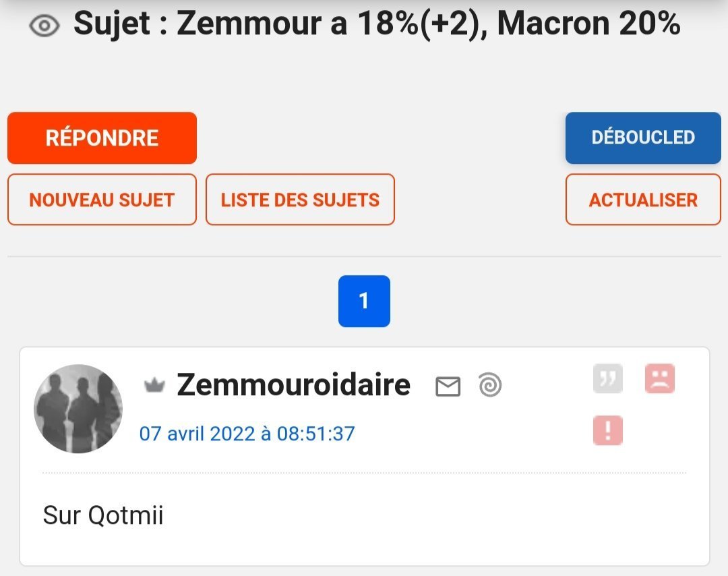The image size is (728, 576).
Task: Refresh the thread with ACTUALISER
Action: coord(643,200)
